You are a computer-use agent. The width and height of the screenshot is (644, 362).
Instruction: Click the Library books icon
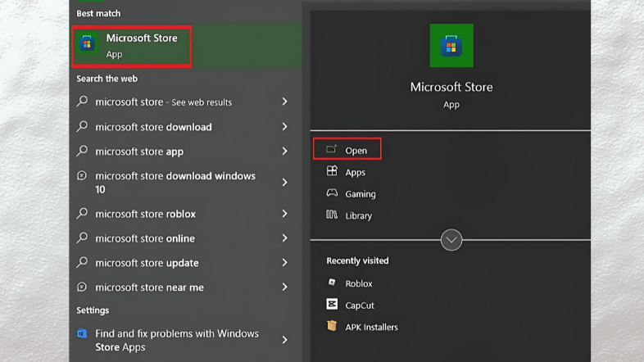click(x=332, y=215)
